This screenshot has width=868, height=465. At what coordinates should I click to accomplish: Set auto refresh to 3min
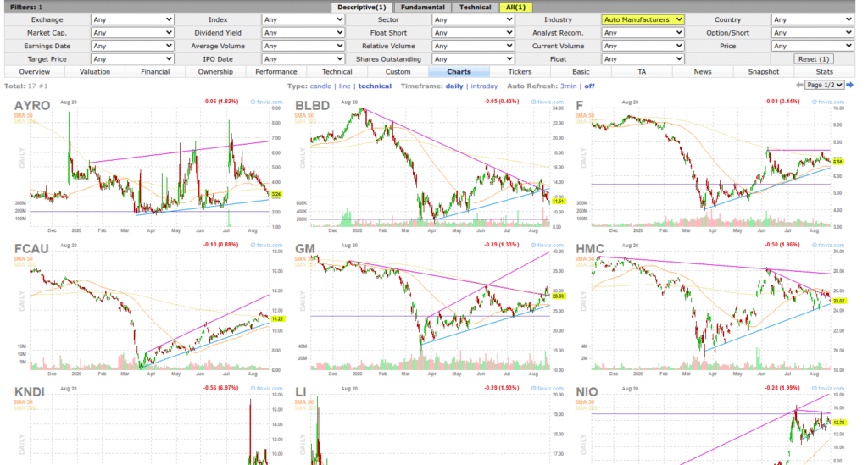coord(568,86)
